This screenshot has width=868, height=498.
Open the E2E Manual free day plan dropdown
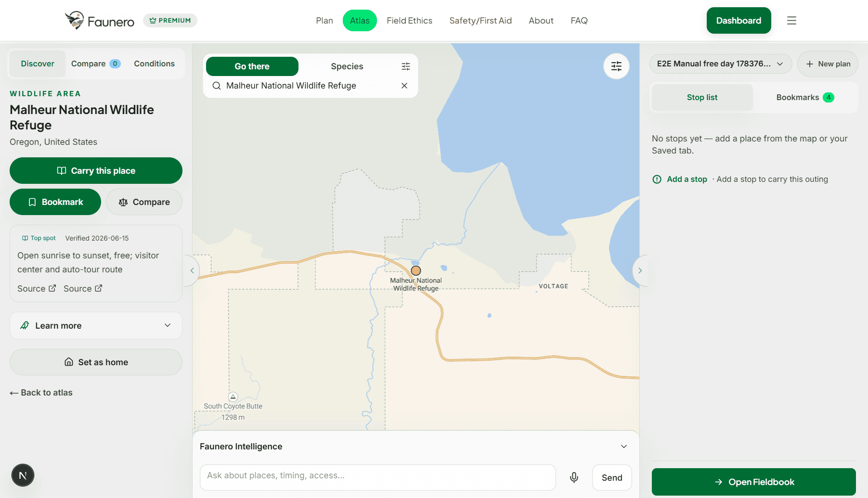[720, 64]
